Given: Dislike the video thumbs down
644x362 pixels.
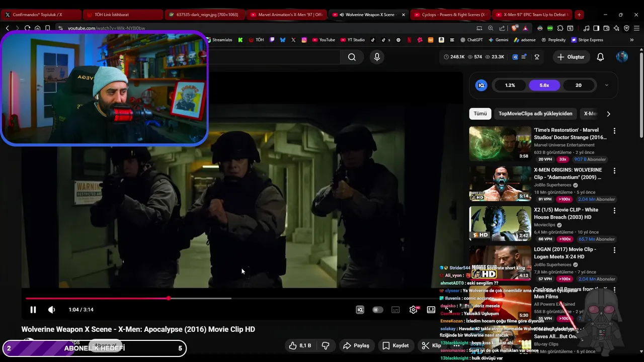Looking at the screenshot, I should pyautogui.click(x=326, y=345).
